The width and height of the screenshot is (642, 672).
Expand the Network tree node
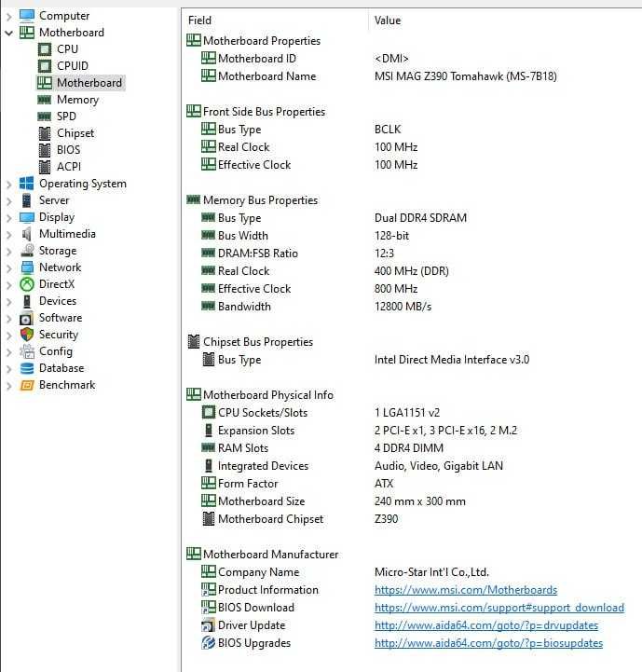(x=8, y=268)
